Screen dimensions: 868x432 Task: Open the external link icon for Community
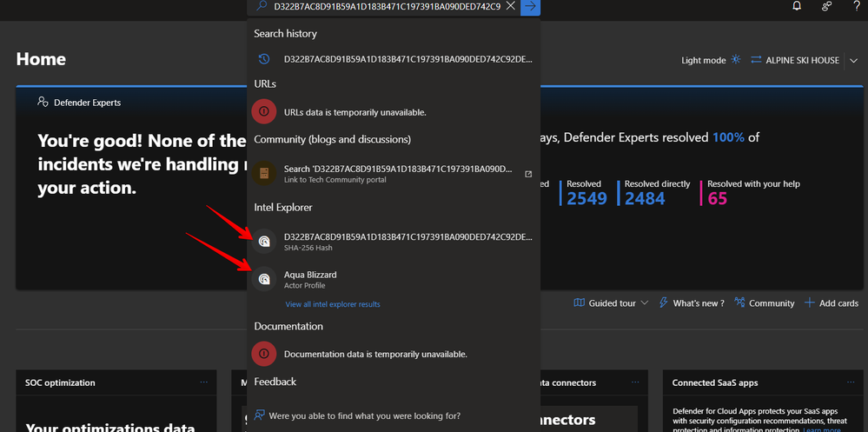528,174
